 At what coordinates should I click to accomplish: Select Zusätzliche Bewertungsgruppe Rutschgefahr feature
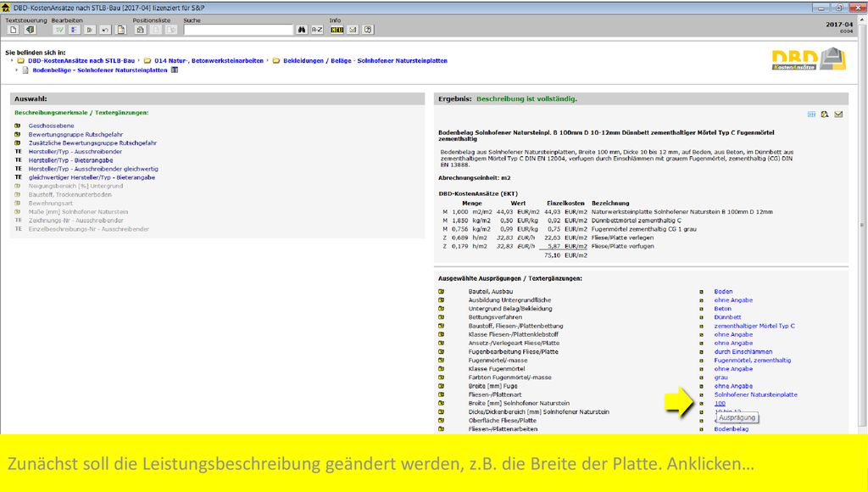click(93, 143)
